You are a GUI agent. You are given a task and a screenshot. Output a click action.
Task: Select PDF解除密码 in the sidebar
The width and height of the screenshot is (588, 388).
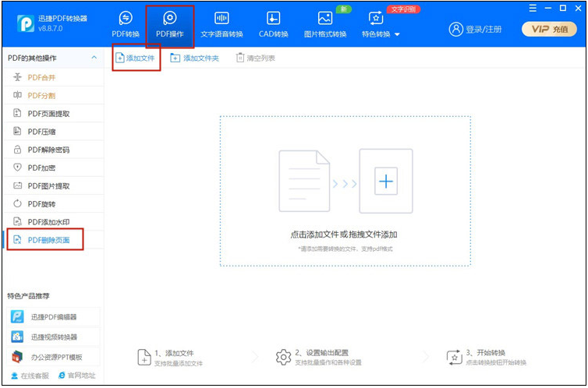52,150
